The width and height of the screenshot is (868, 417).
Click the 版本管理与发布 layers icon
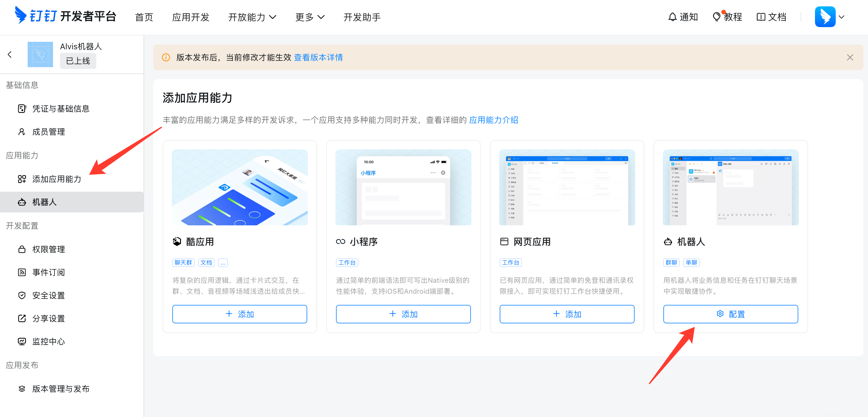[x=22, y=389]
